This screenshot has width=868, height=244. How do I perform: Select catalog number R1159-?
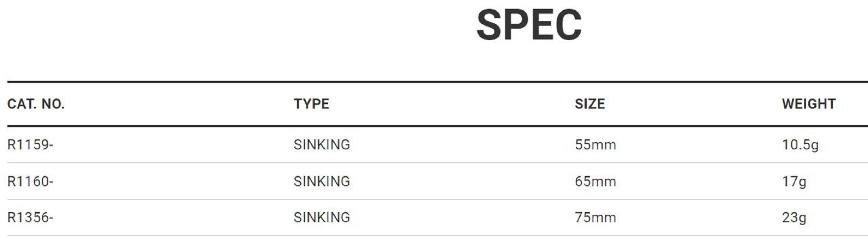30,145
